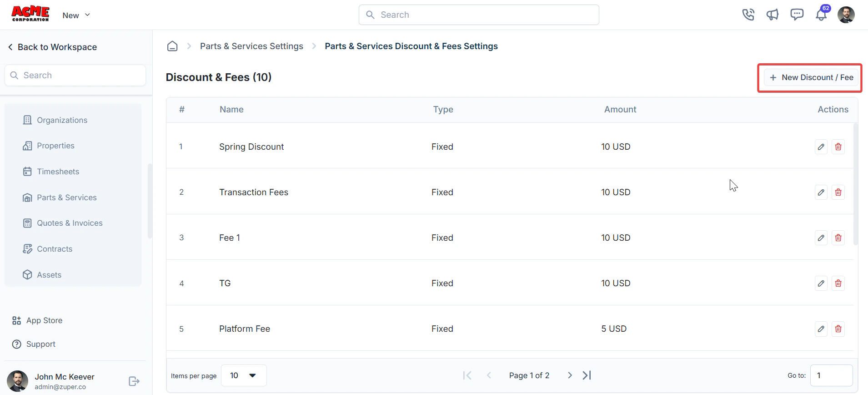Open Timesheets in the sidebar
Screen dimensions: 868x395
tap(51, 172)
